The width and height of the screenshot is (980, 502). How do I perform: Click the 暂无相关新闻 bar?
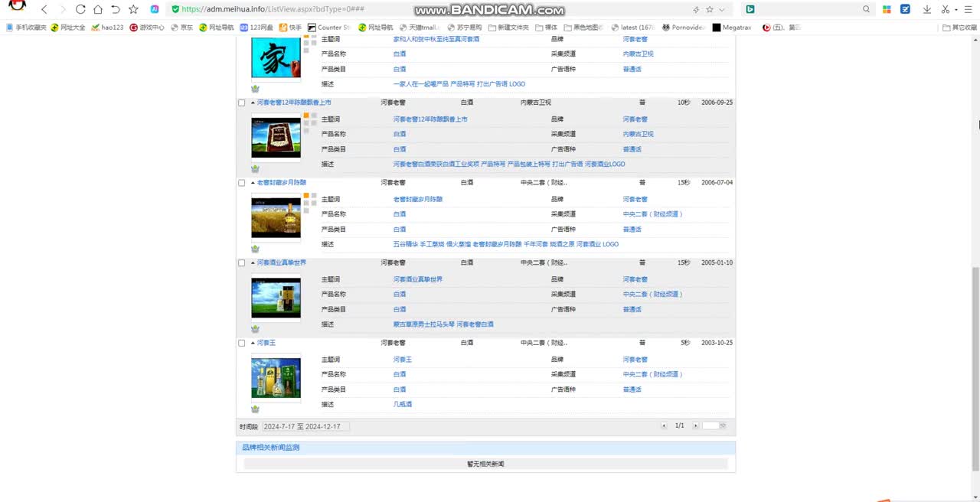pyautogui.click(x=485, y=464)
